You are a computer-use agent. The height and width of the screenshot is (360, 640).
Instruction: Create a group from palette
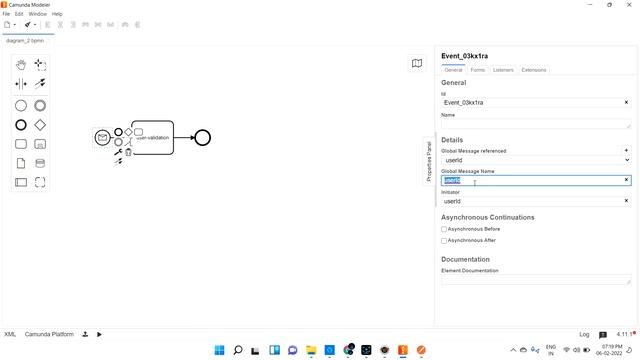[x=40, y=182]
